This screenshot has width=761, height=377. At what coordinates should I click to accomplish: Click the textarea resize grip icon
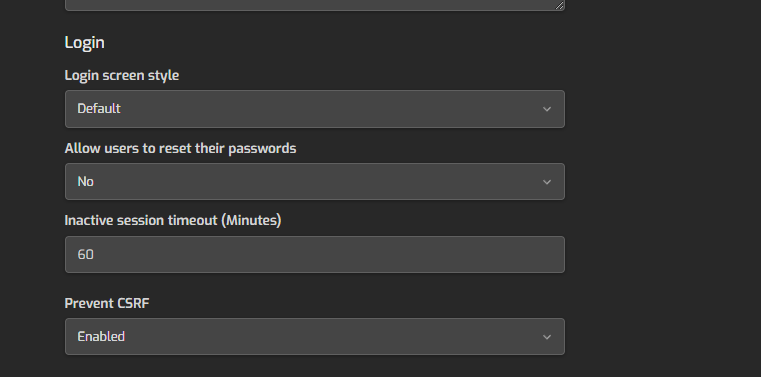coord(559,5)
